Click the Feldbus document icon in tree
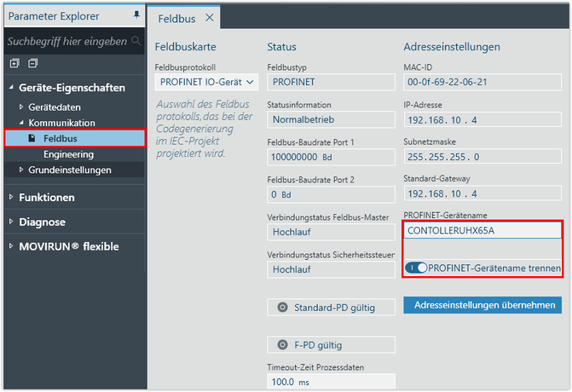 coord(32,138)
